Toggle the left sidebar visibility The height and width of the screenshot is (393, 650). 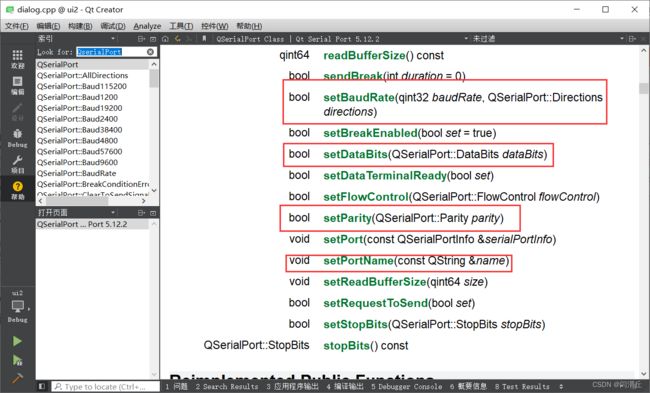click(x=41, y=386)
